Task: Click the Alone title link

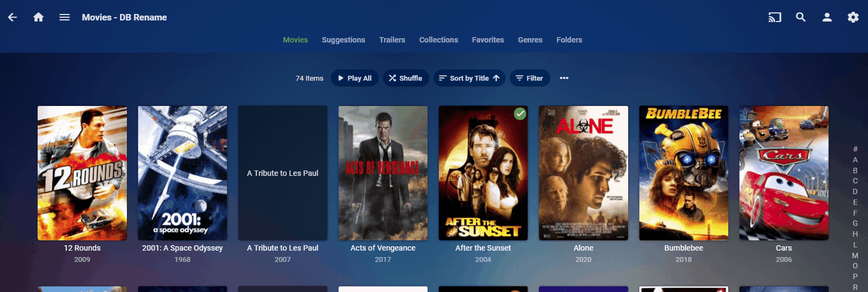Action: [584, 248]
